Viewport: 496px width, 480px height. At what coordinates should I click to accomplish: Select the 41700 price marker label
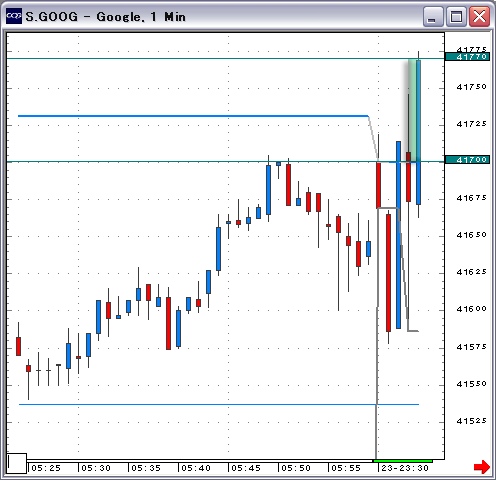click(x=467, y=160)
